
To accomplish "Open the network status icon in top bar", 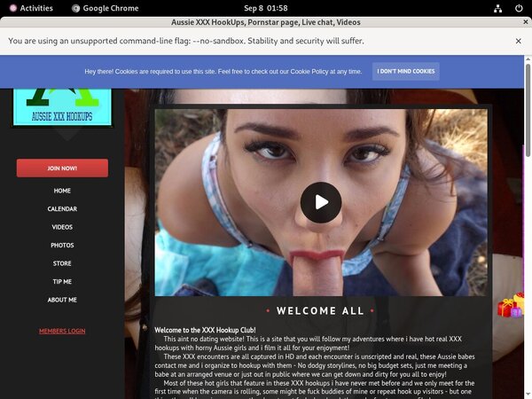I will 485,8.
